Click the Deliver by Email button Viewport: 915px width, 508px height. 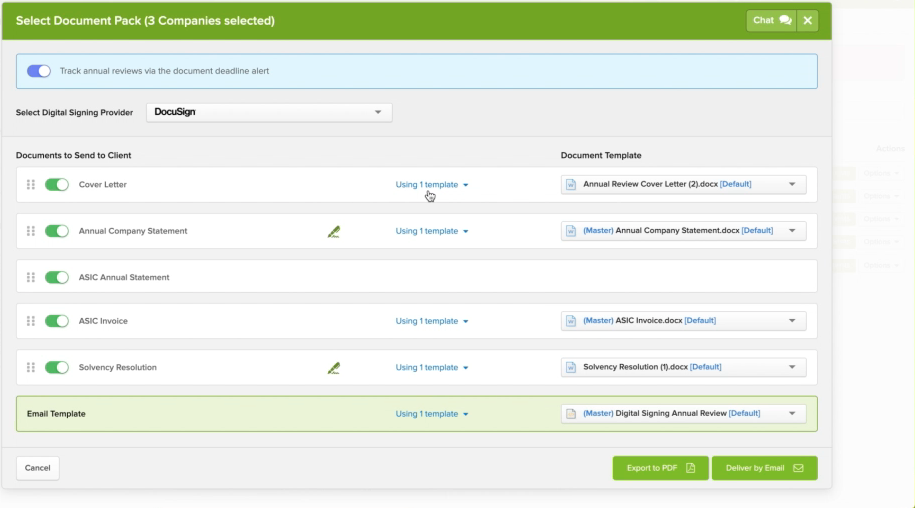tap(764, 468)
